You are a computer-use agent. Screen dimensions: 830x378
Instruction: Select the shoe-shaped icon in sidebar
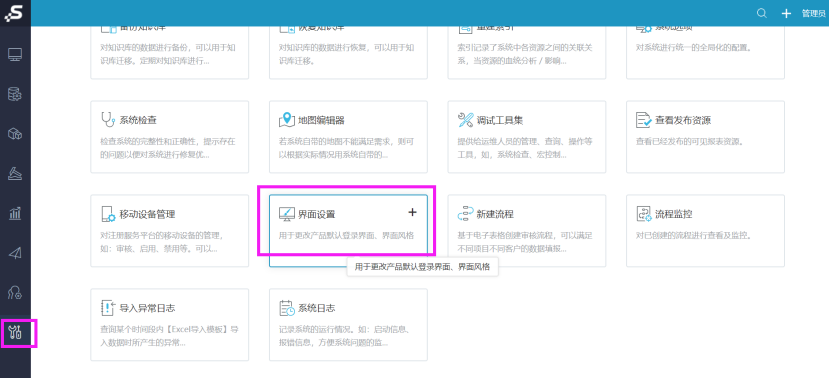(15, 174)
